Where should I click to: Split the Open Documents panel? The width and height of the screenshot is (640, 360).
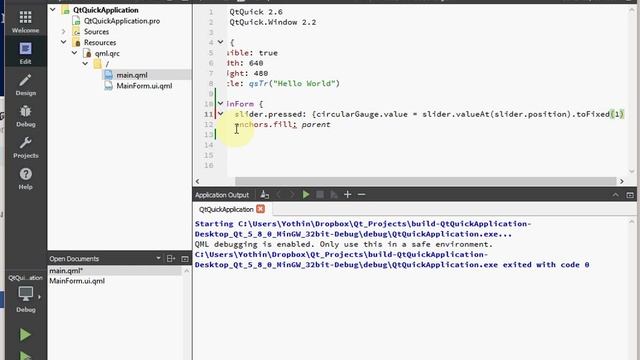pos(171,258)
